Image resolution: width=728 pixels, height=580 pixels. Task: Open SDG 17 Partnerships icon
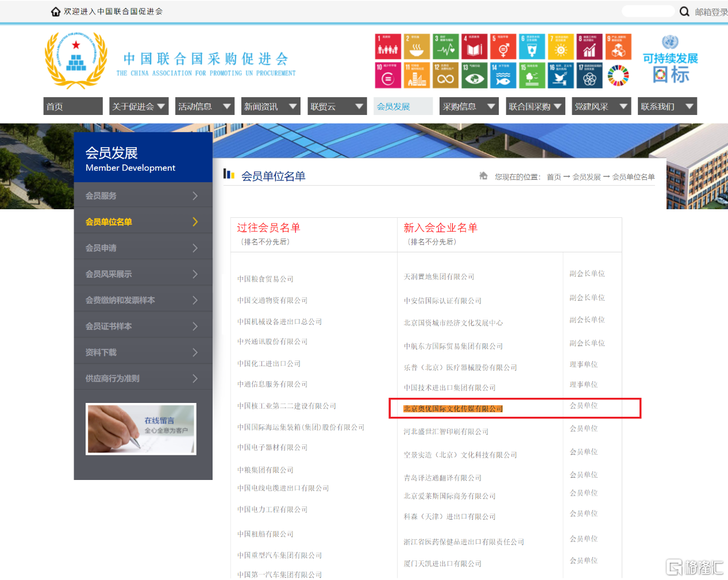coord(589,75)
